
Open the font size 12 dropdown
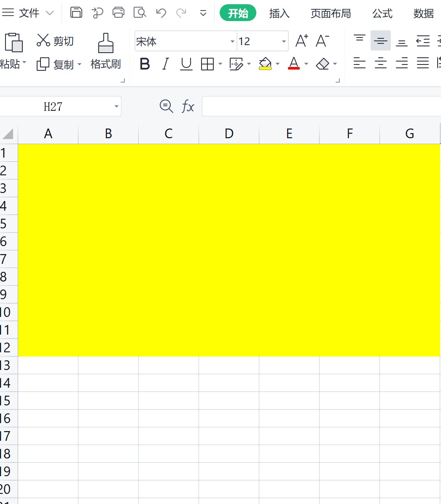(283, 41)
